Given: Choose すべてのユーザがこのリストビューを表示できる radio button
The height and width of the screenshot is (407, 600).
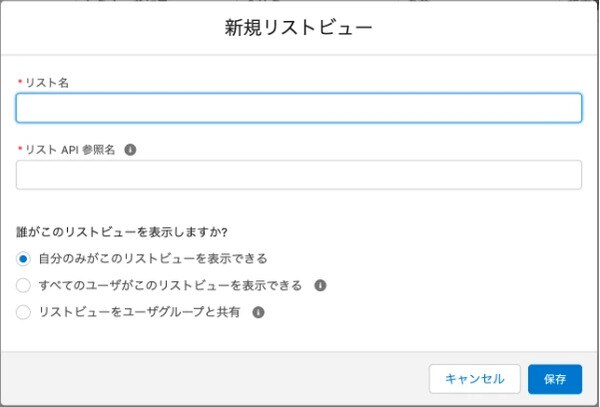Looking at the screenshot, I should (x=23, y=285).
